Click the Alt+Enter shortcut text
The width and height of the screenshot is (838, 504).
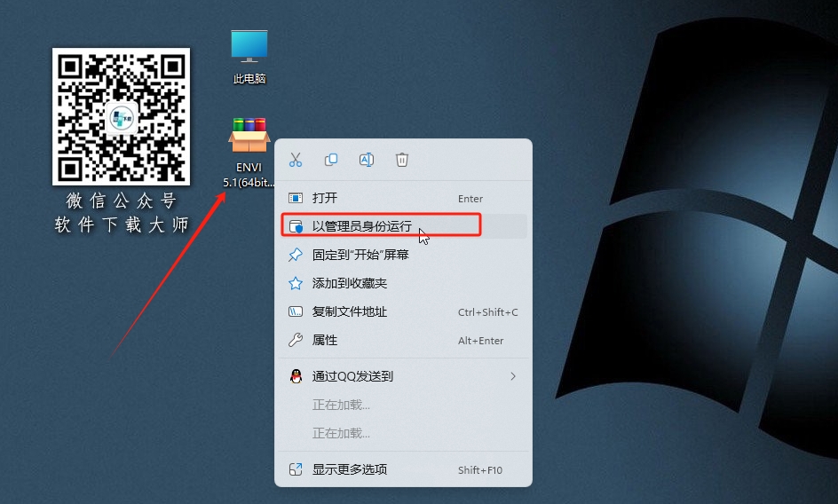point(480,341)
